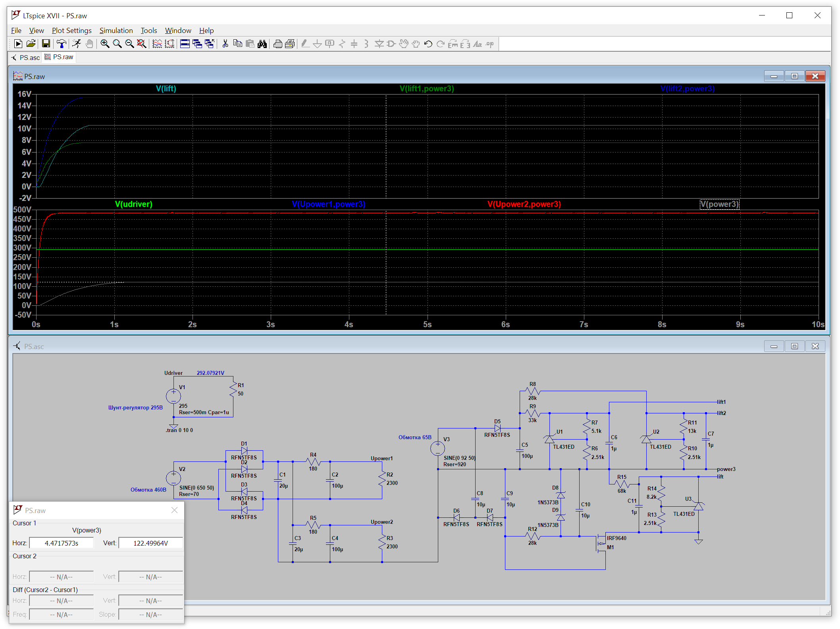Click the Cut scissors icon
The height and width of the screenshot is (629, 840).
coord(225,44)
